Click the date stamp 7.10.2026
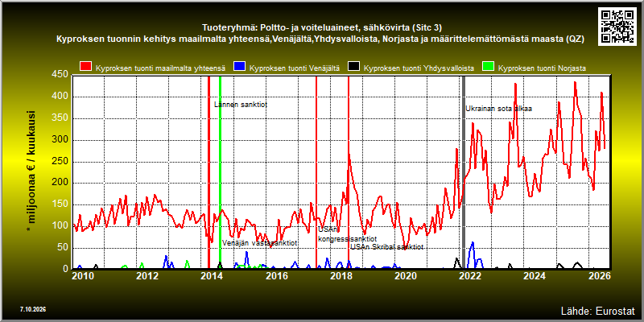Screen dimensions: 644x322 pyautogui.click(x=32, y=309)
